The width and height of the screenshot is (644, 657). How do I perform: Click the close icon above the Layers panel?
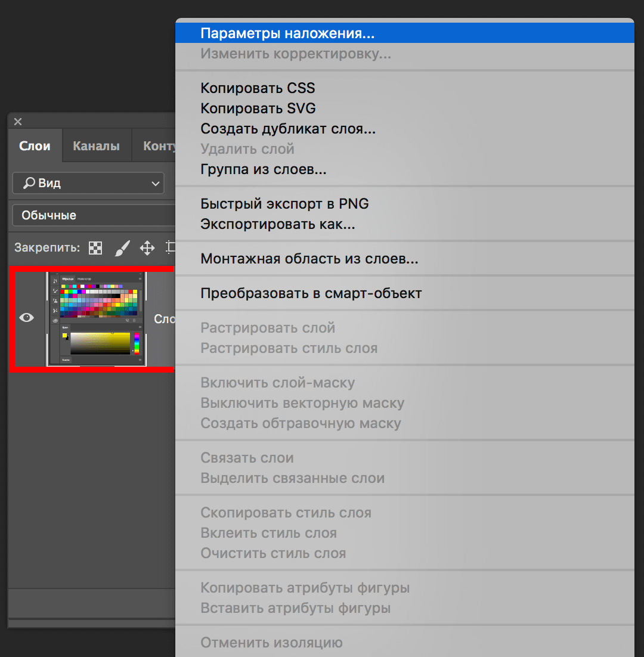pos(17,121)
